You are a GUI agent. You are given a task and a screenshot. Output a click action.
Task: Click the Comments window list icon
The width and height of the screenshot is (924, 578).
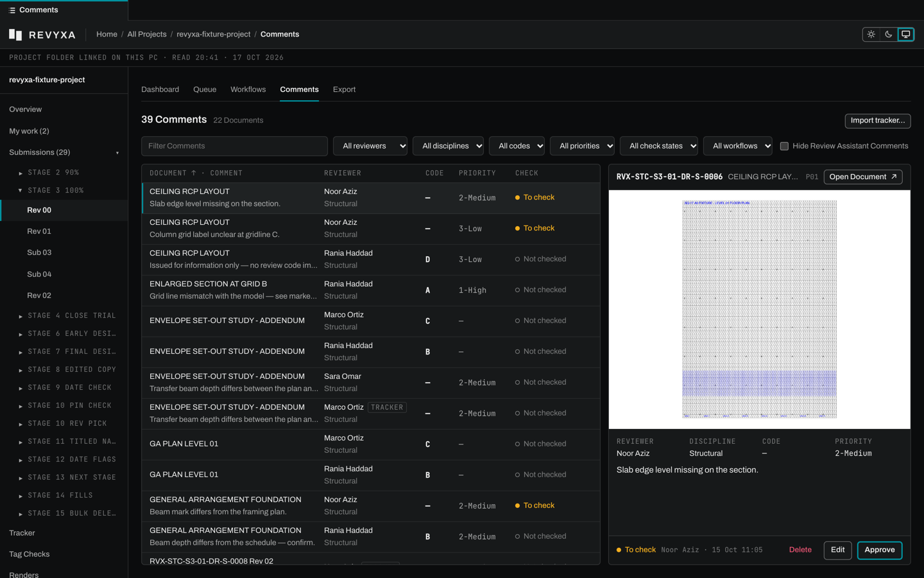click(12, 10)
